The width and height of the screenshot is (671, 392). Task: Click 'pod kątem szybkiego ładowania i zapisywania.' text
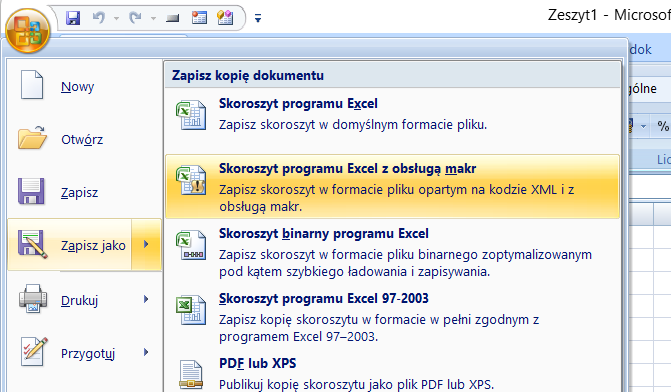354,272
